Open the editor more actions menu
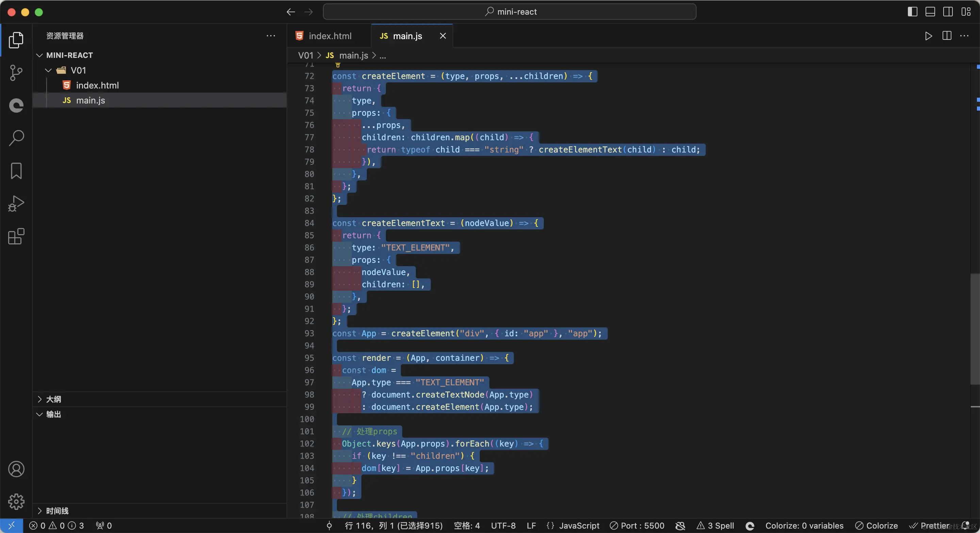Image resolution: width=980 pixels, height=533 pixels. (x=965, y=36)
